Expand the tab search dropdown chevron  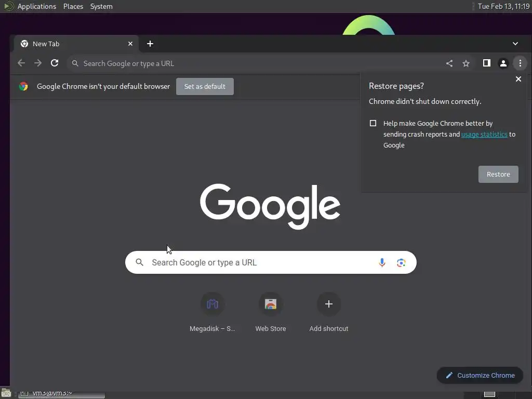click(x=515, y=44)
